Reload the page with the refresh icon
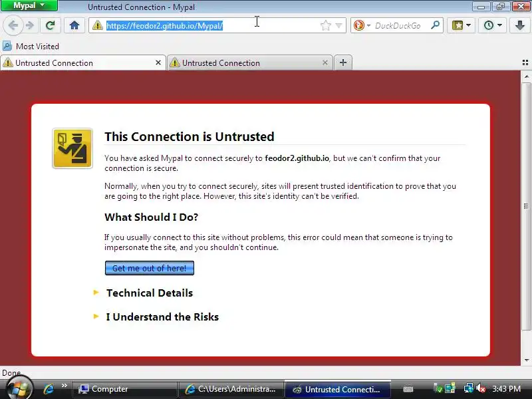532x399 pixels. (51, 25)
